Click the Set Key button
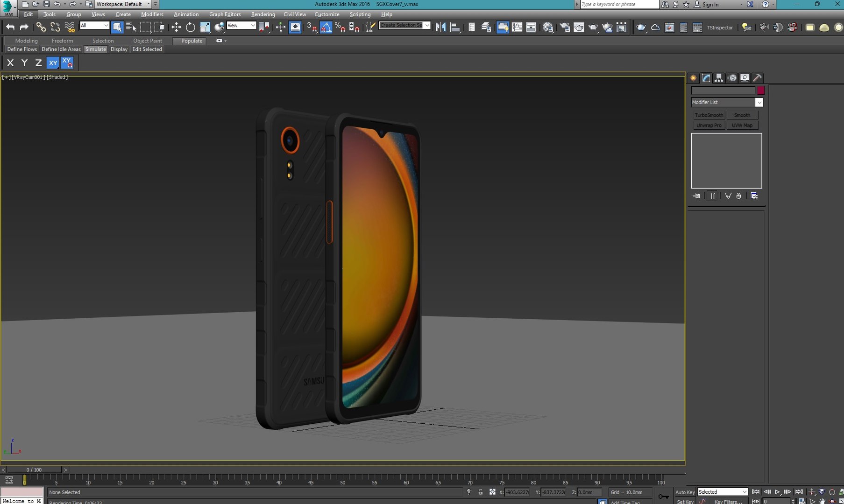The width and height of the screenshot is (844, 504). pyautogui.click(x=685, y=502)
